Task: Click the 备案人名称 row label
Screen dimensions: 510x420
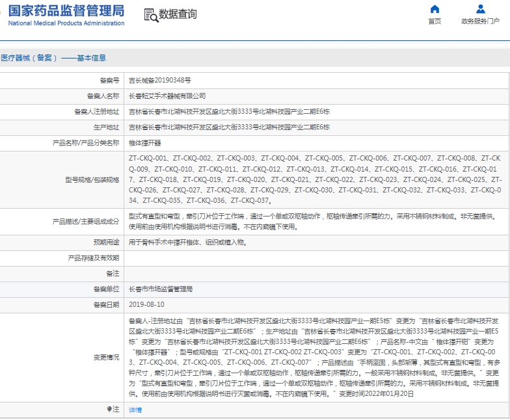Action: point(103,96)
